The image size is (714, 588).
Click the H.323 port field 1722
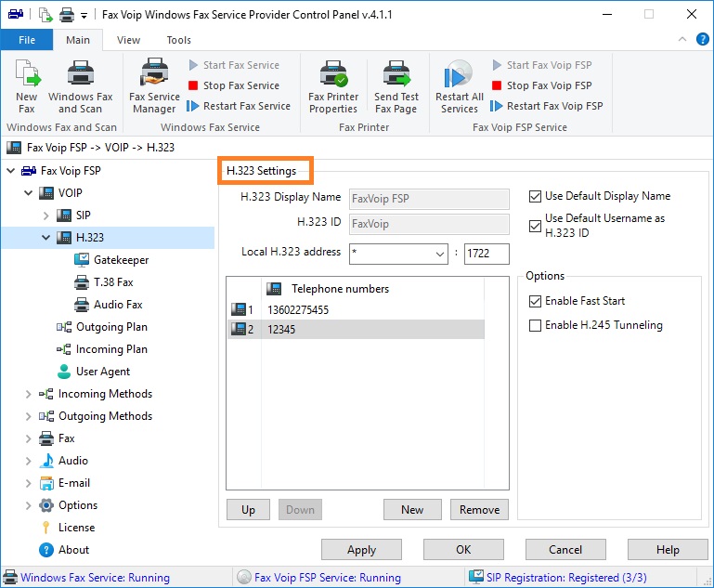coord(487,254)
